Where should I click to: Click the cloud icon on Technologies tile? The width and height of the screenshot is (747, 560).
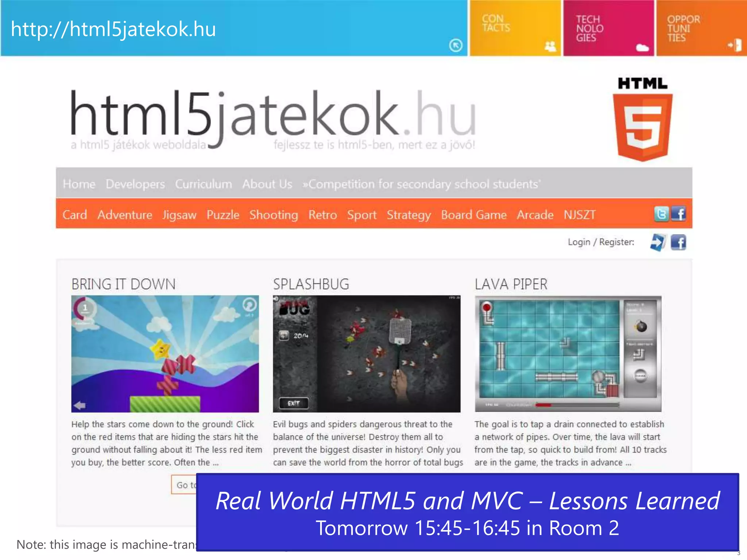642,48
